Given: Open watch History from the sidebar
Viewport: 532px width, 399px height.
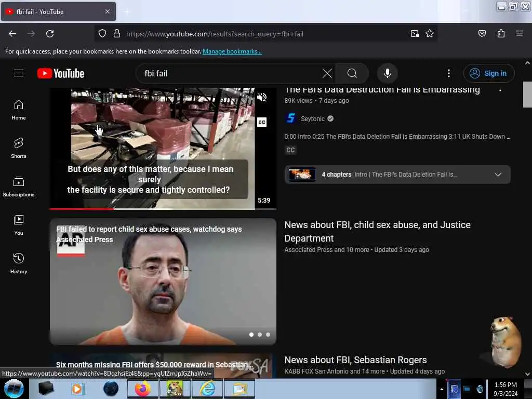Looking at the screenshot, I should tap(19, 263).
